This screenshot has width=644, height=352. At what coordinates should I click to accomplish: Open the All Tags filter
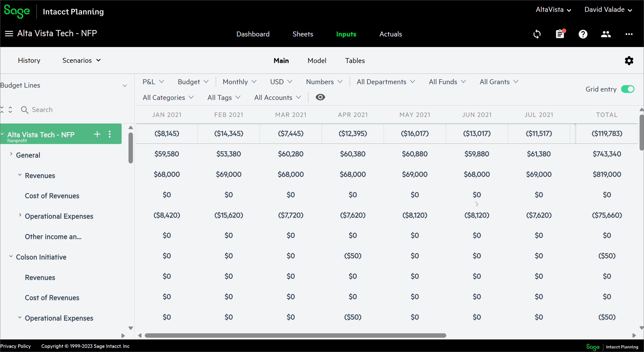pos(224,97)
